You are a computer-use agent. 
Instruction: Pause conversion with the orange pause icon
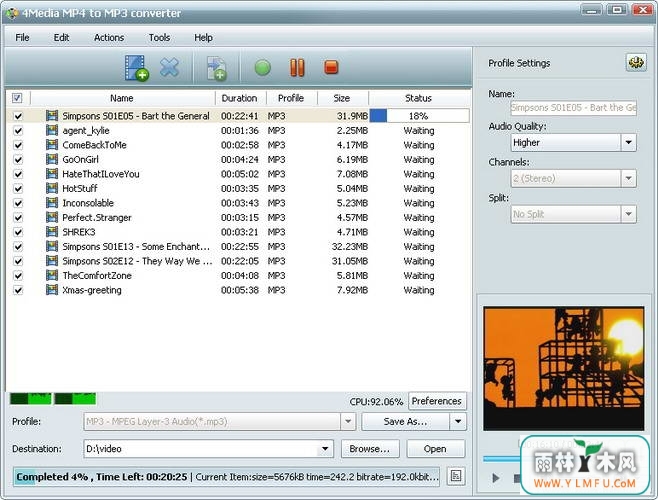297,68
